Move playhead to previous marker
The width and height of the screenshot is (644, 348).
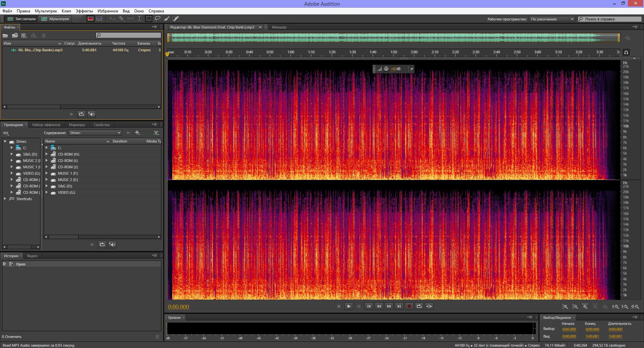click(x=369, y=306)
